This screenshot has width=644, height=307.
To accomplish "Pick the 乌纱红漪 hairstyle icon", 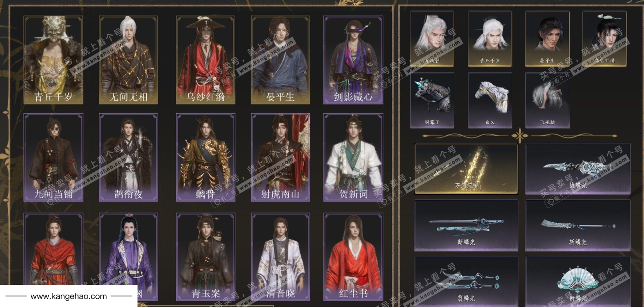I will 605,39.
